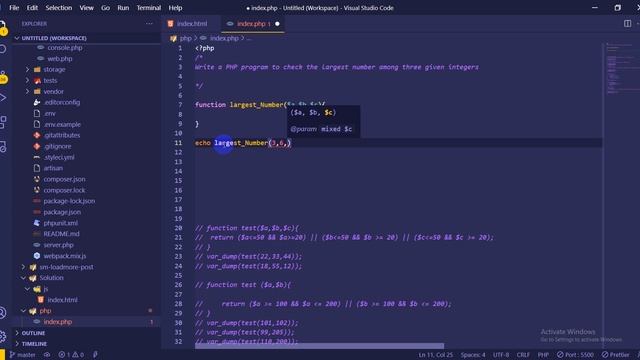Split the editor to the right
Viewport: 640px width, 360px height.
tap(627, 24)
